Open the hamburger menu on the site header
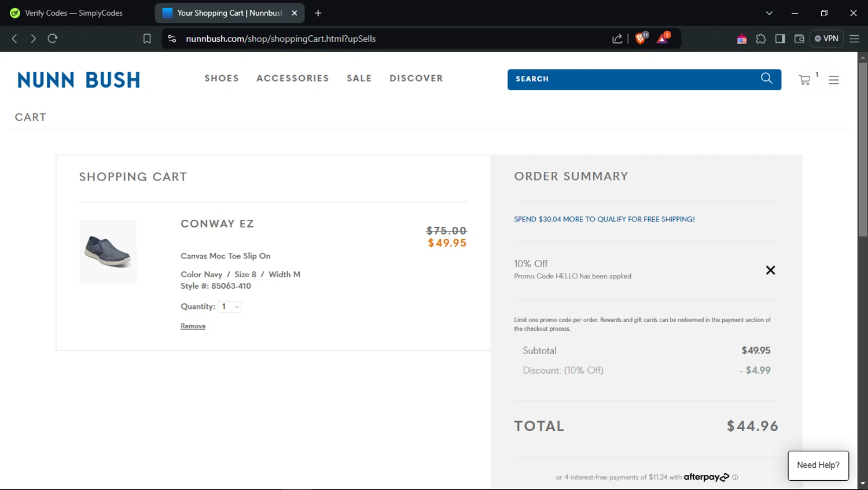Image resolution: width=868 pixels, height=490 pixels. [833, 80]
